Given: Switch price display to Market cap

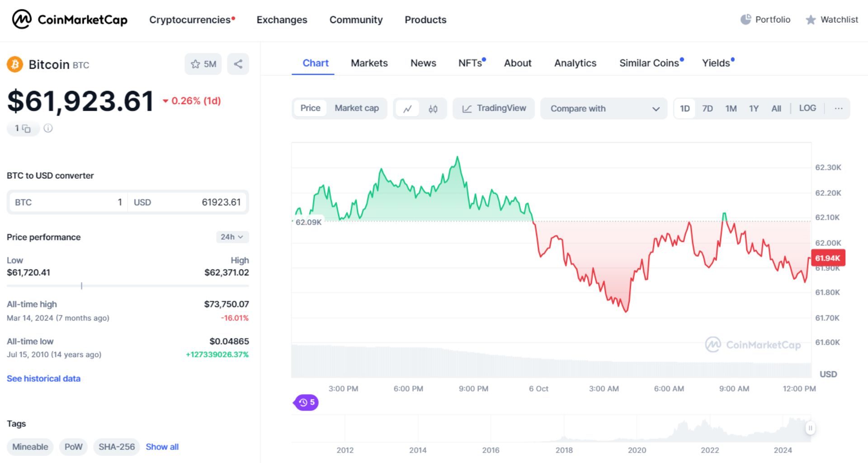Looking at the screenshot, I should pos(356,108).
